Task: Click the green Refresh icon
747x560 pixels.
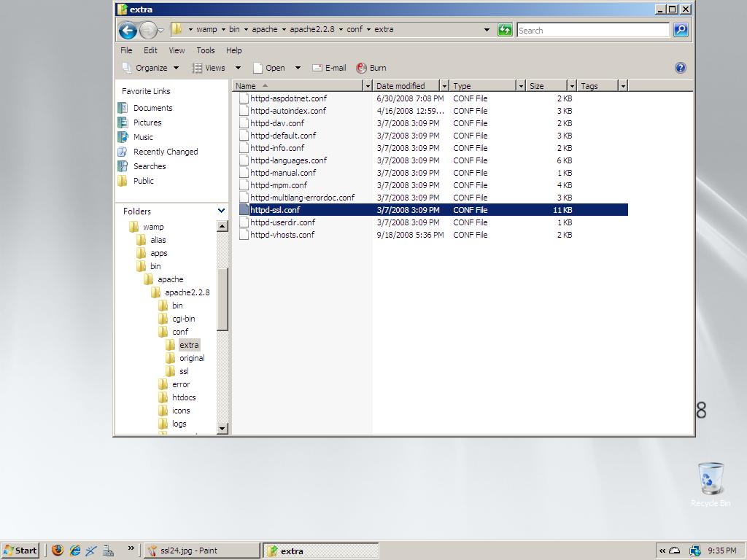Action: click(x=505, y=30)
